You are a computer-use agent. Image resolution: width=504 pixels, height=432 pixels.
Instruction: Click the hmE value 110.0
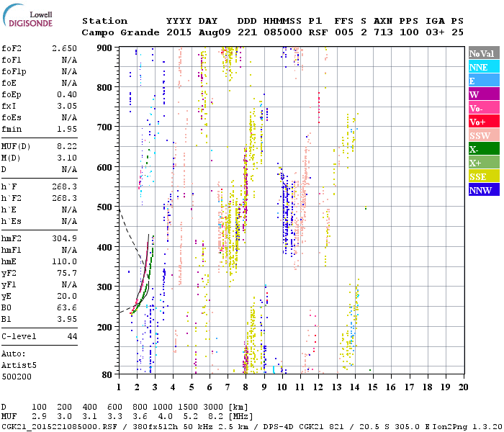pyautogui.click(x=64, y=261)
